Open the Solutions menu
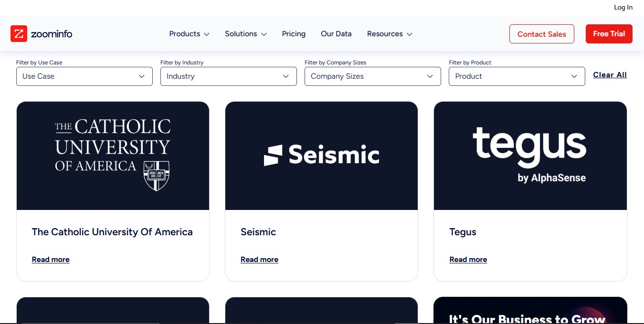The width and height of the screenshot is (644, 324). 246,34
